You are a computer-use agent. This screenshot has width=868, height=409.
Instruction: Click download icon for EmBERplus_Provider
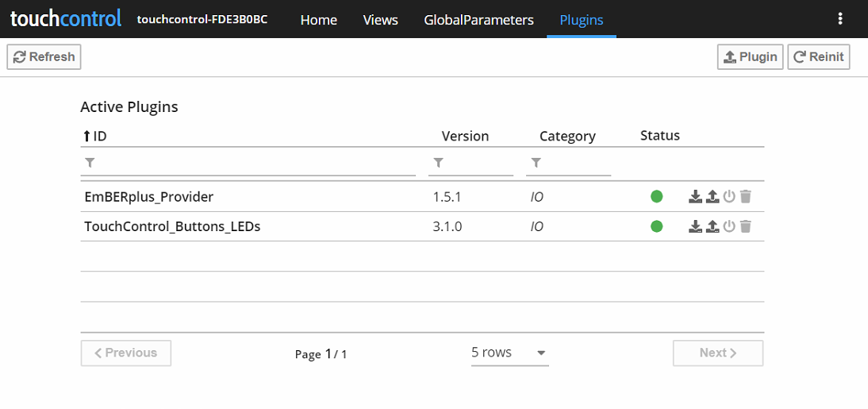tap(695, 197)
